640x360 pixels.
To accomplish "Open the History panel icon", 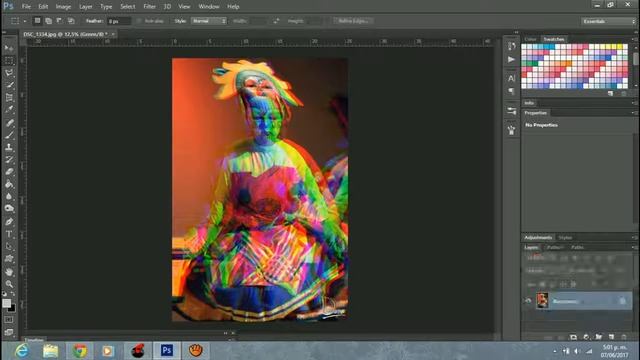I will click(511, 46).
